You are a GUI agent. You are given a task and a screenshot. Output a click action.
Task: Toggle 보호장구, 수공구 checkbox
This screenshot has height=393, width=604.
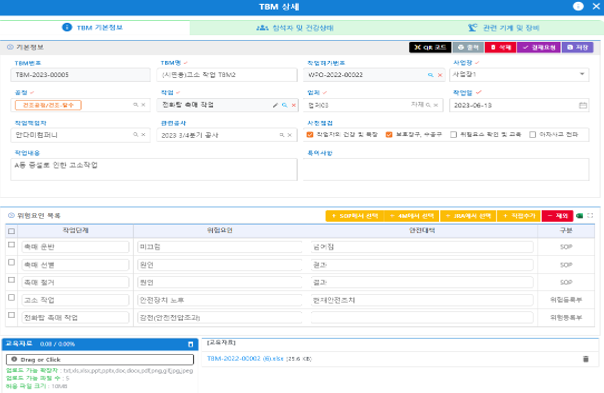click(x=389, y=134)
